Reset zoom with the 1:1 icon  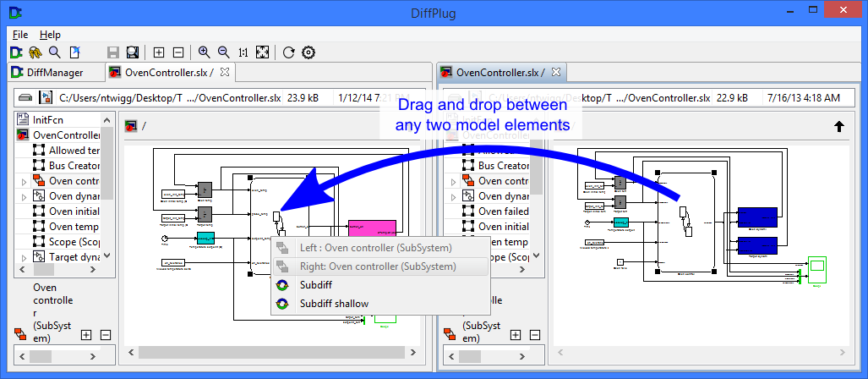pyautogui.click(x=243, y=52)
